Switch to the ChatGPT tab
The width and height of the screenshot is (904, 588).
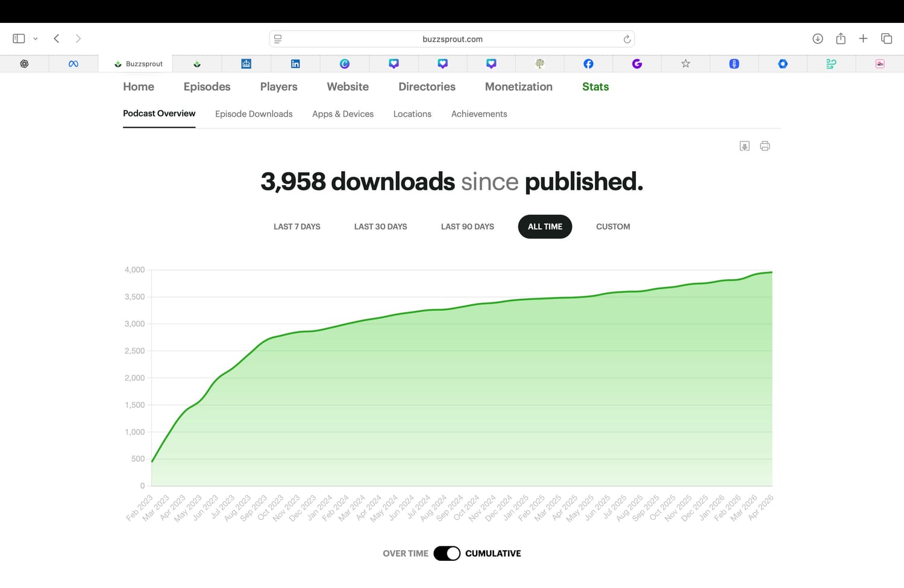click(x=24, y=64)
